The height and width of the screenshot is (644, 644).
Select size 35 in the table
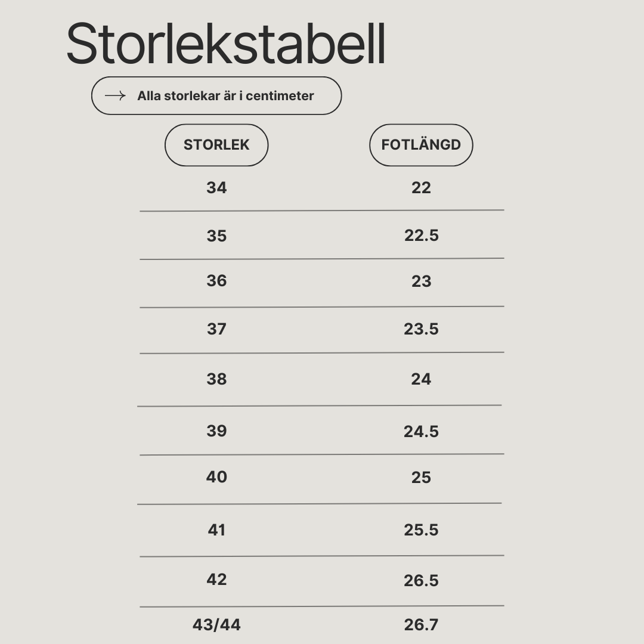(216, 236)
